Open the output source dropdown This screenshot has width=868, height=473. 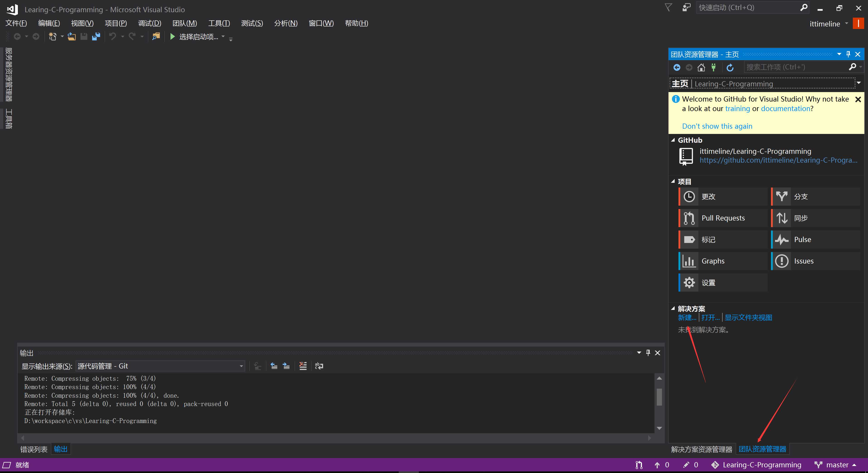click(x=241, y=366)
